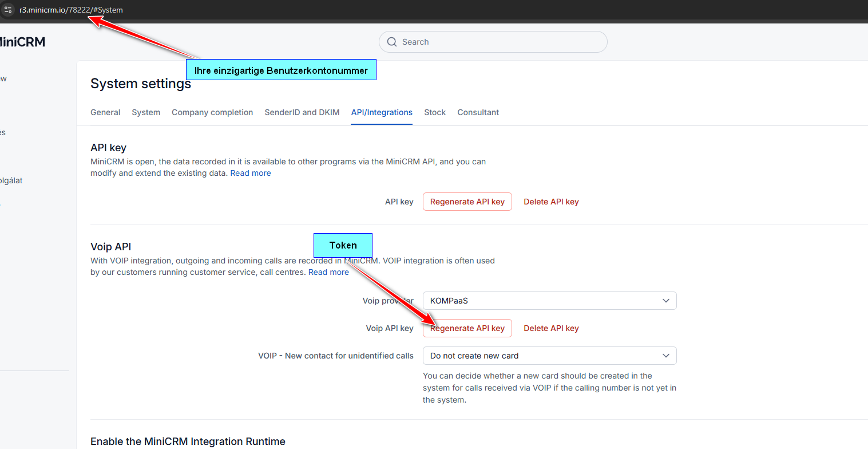
Task: Delete the Voip API key
Action: (x=551, y=328)
